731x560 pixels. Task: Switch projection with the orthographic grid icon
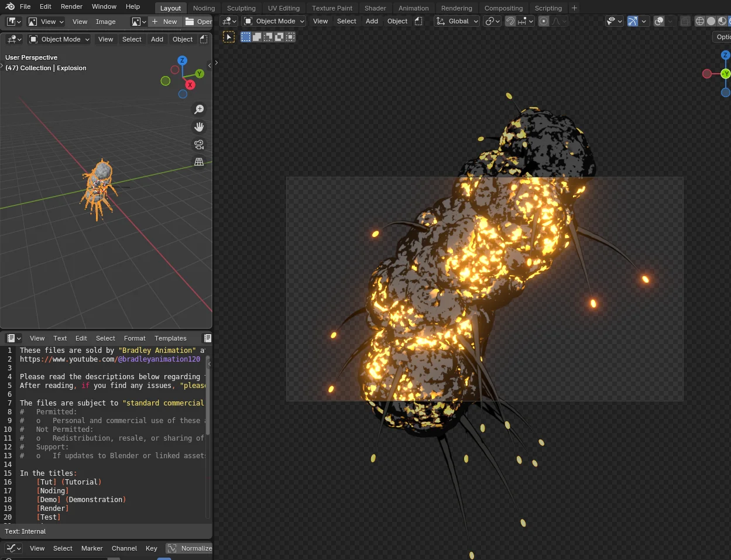point(199,162)
